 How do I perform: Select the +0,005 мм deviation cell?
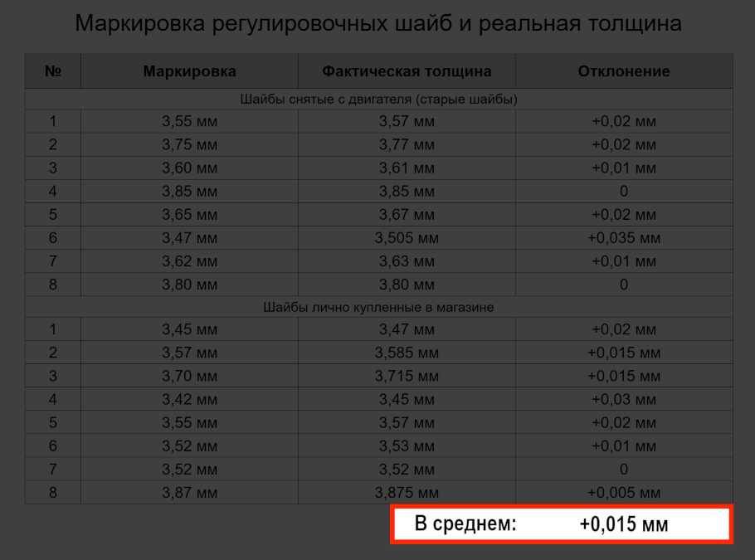point(624,493)
